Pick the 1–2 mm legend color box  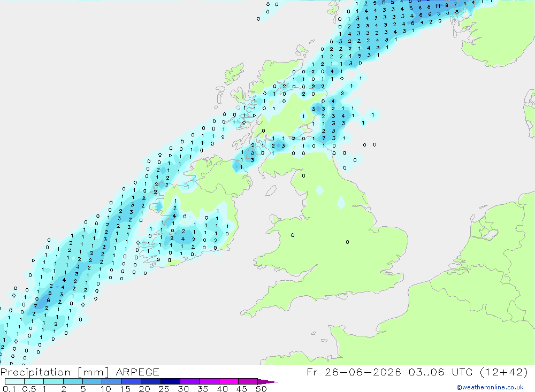[x=53, y=381]
